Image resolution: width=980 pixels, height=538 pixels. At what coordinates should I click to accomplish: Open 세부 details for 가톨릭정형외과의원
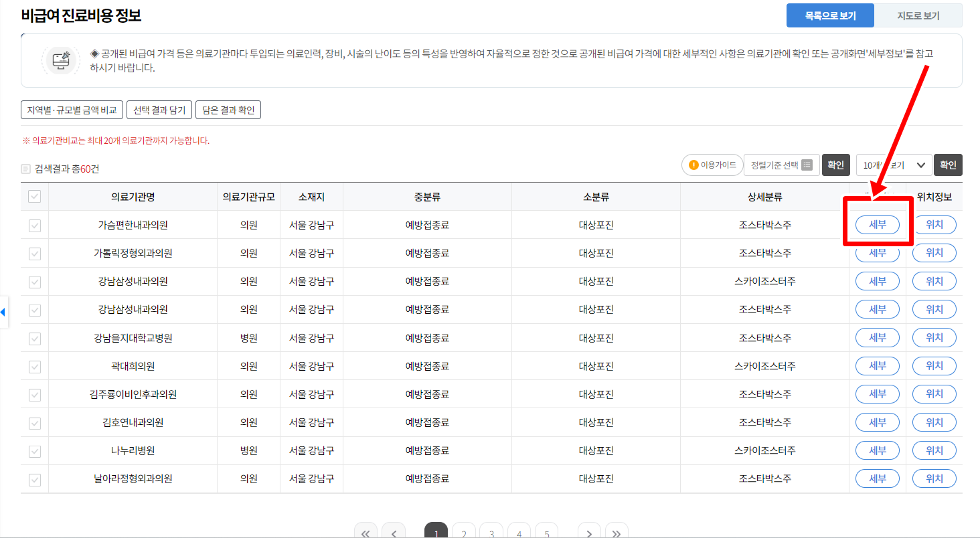[877, 252]
